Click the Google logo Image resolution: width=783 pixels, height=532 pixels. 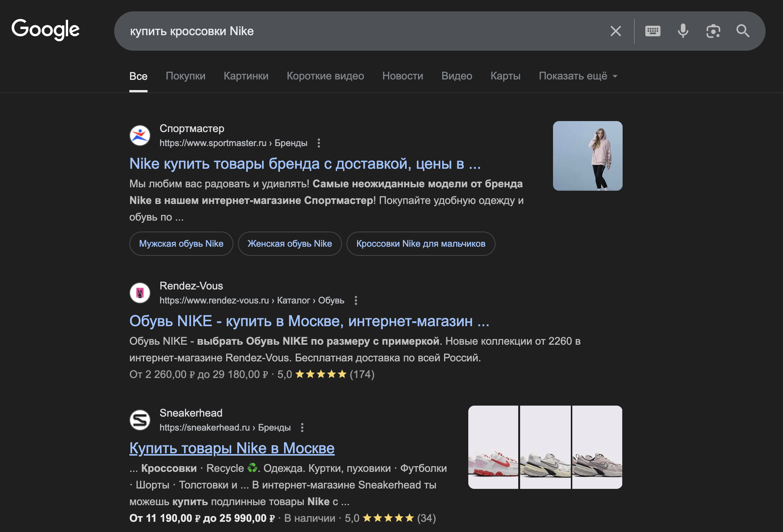[45, 30]
